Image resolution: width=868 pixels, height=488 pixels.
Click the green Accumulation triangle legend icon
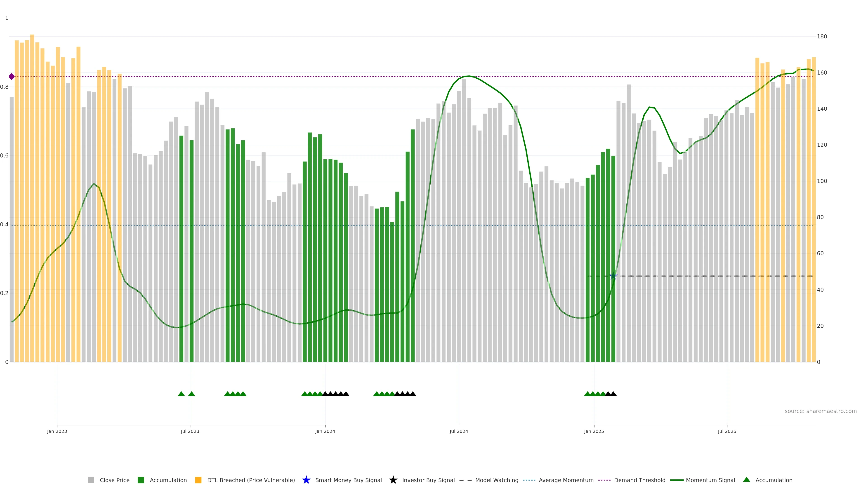point(746,480)
